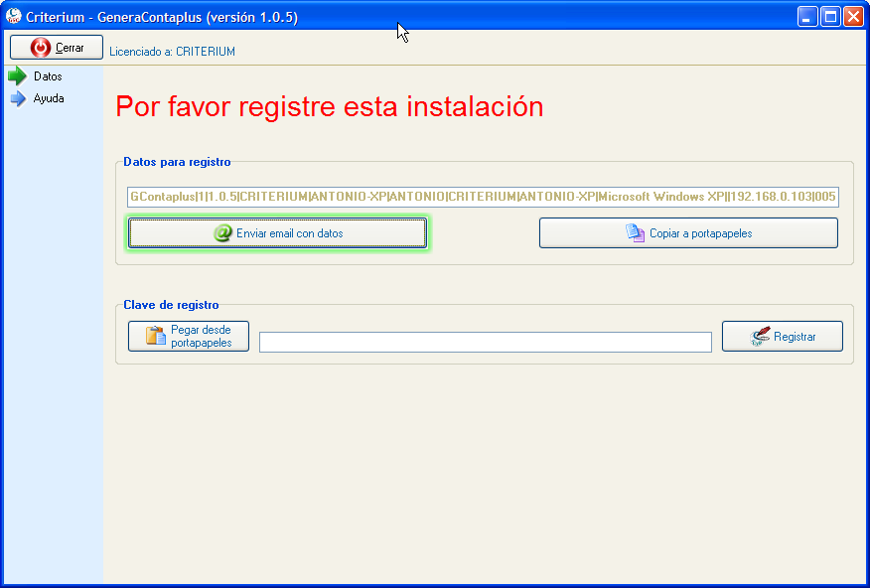Click the 'Datos para registro' group label
Image resolution: width=870 pixels, height=588 pixels.
coord(177,162)
